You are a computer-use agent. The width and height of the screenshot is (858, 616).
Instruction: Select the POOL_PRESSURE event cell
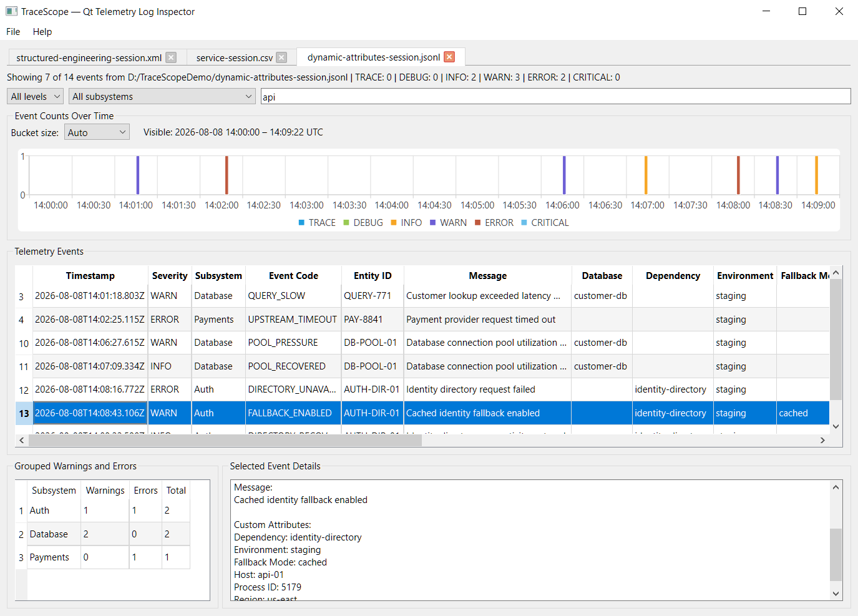pos(293,343)
